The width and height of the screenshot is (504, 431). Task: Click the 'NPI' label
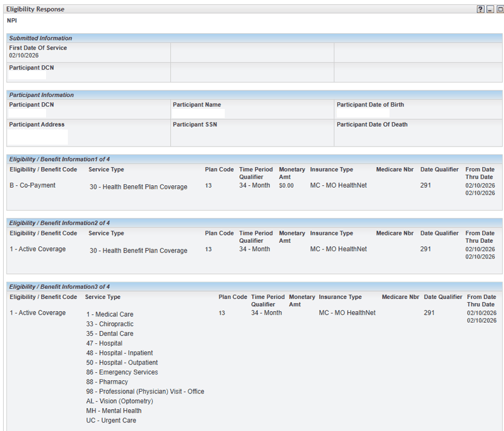(12, 21)
